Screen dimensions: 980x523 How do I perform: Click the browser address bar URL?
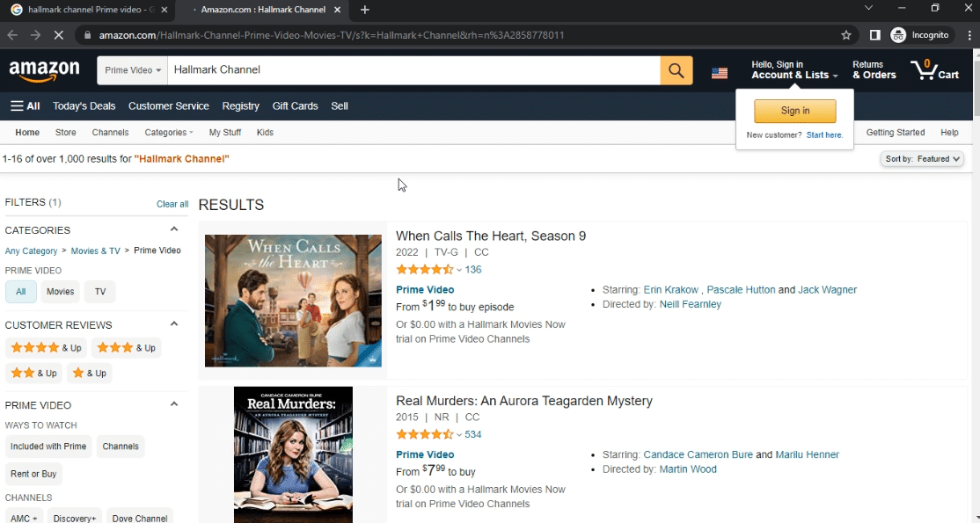[x=332, y=35]
